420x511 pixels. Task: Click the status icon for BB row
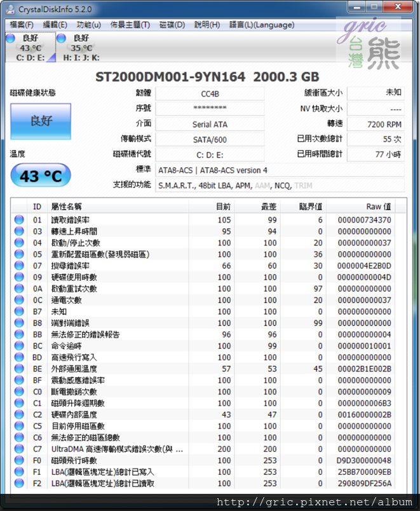point(19,334)
